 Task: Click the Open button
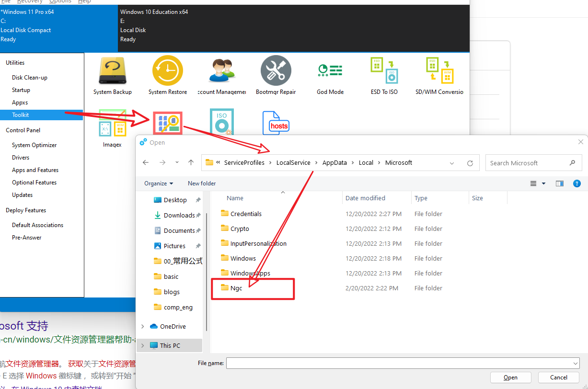point(510,378)
